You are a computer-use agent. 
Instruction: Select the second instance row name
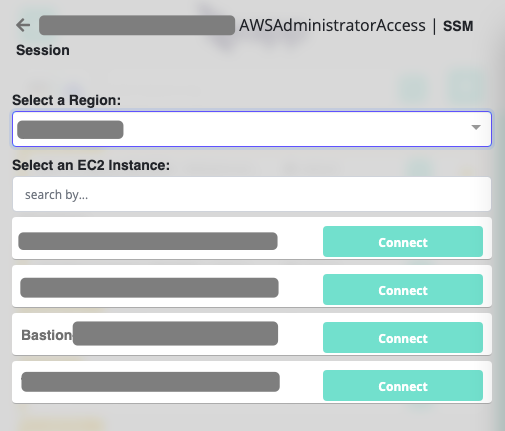(x=149, y=288)
